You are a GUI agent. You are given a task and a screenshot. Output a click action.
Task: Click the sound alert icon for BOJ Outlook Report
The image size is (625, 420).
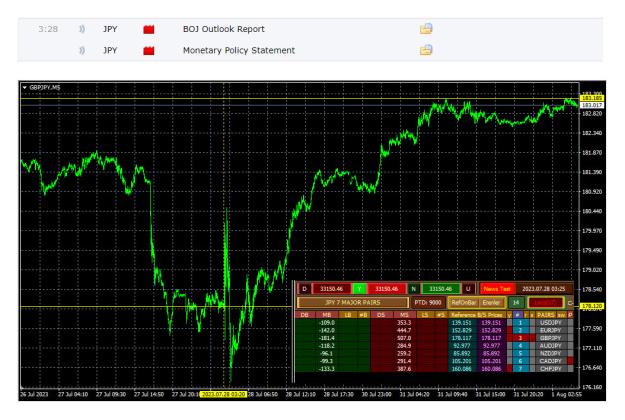point(82,29)
